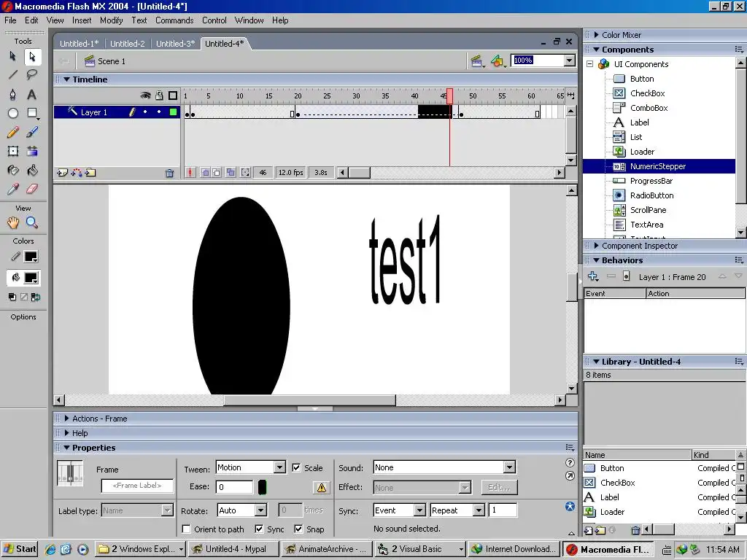Viewport: 747px width, 560px height.
Task: Click the Edit Symbols icon
Action: pos(498,61)
